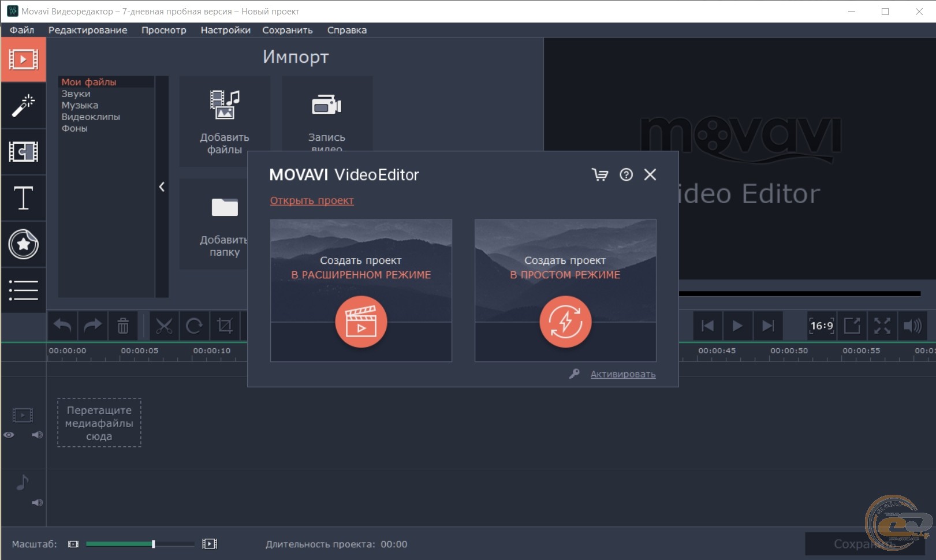Jump to previous frame in player
The image size is (936, 560).
pyautogui.click(x=707, y=326)
